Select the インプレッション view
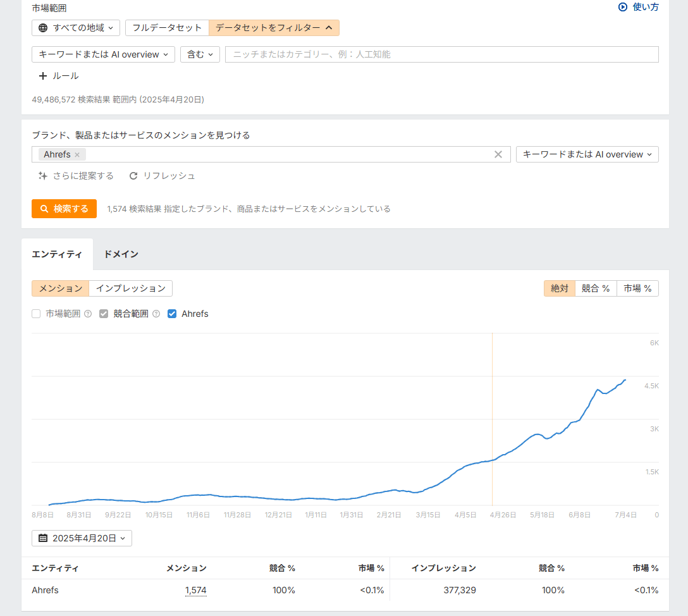Image resolution: width=688 pixels, height=616 pixels. click(131, 288)
